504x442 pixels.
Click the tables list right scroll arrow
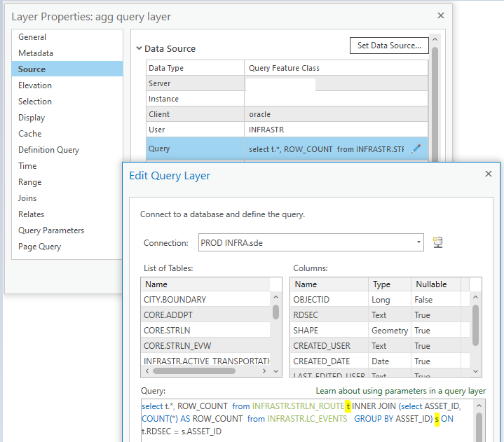[x=264, y=371]
